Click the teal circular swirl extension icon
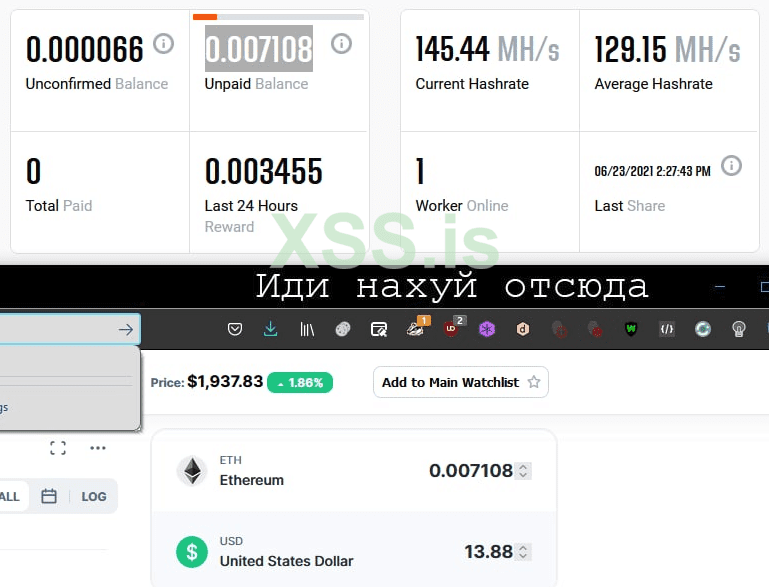 tap(703, 329)
